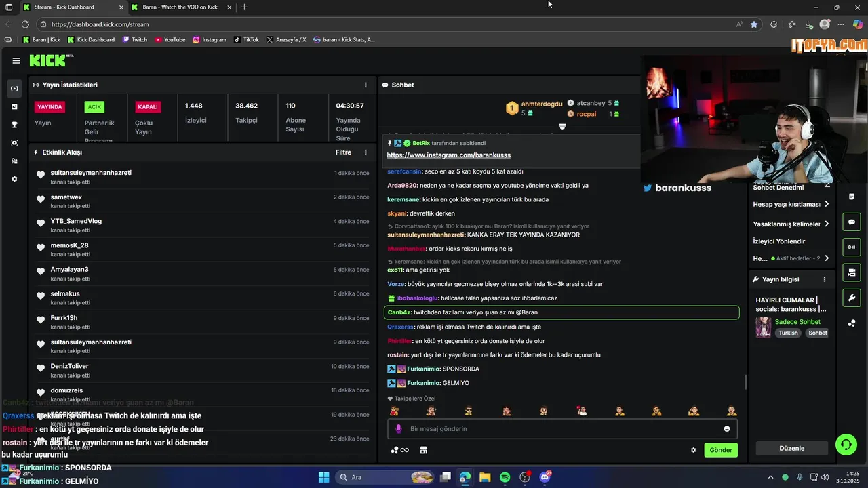Open chat settings gear beside Gönder
The image size is (868, 488).
[693, 450]
